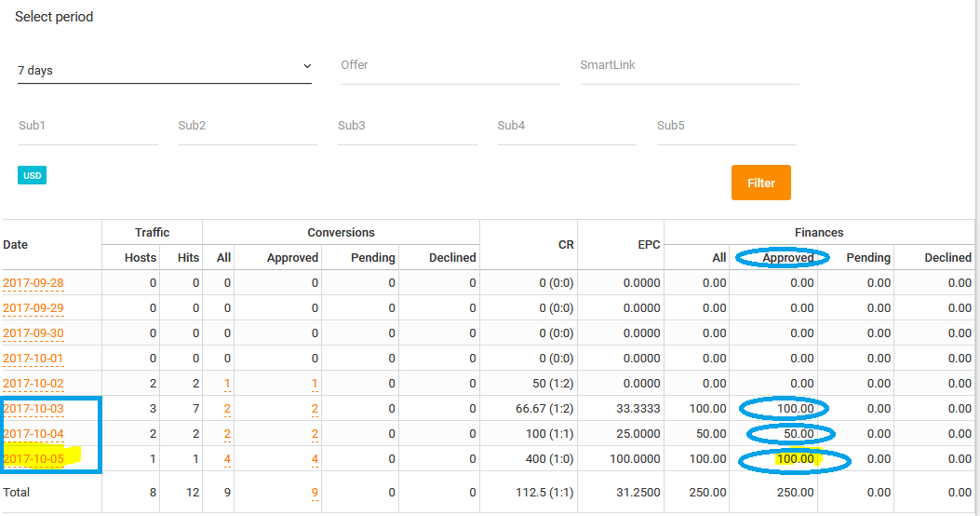Open Approved conversions link for 2017-10-02
Viewport: 980px width, 516px height.
point(315,384)
